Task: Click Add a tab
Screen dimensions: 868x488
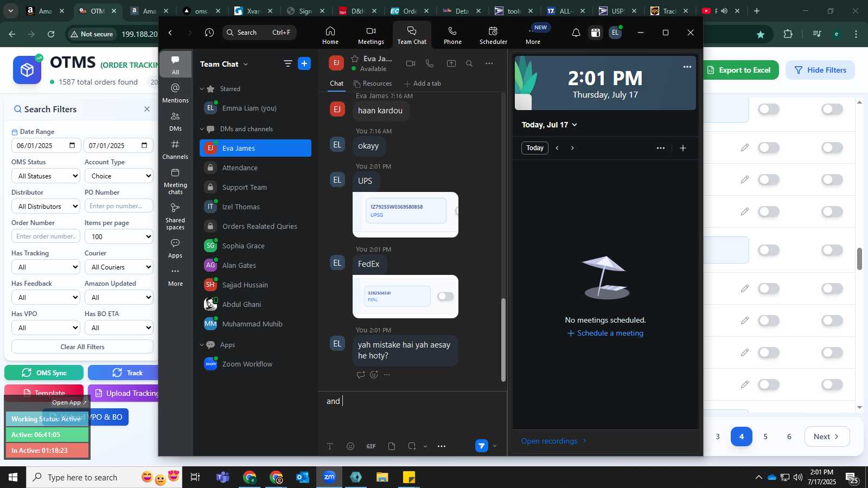Action: (x=423, y=84)
